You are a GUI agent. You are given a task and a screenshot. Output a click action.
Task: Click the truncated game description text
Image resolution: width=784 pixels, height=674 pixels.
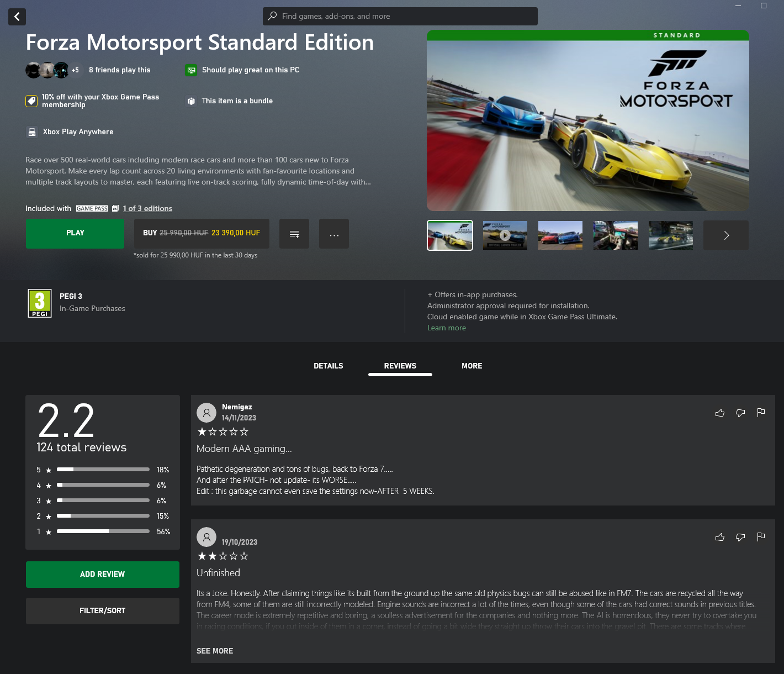[x=198, y=171]
